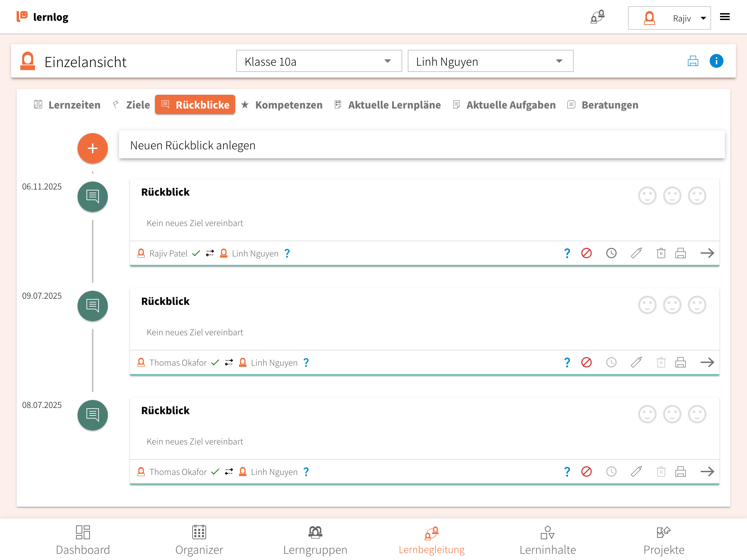Click the blue info icon in header
747x560 pixels.
[716, 61]
